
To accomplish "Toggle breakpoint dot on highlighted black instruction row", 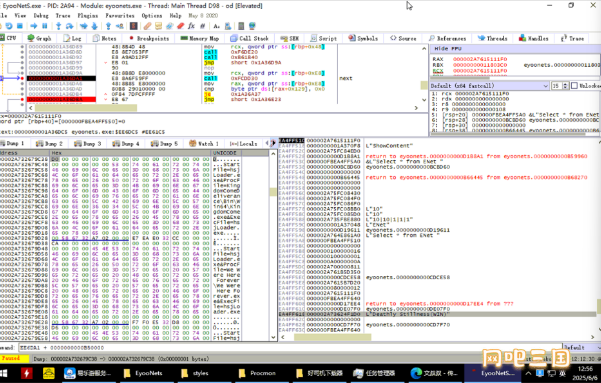I will tap(22, 78).
